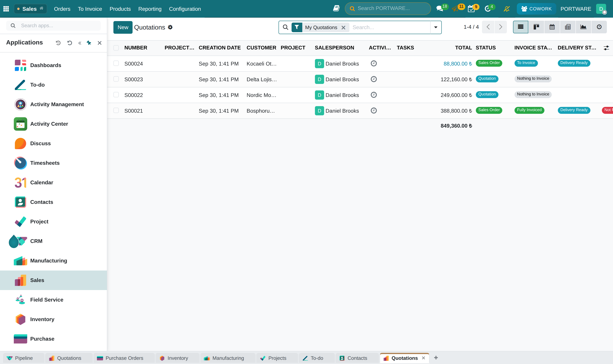The height and width of the screenshot is (364, 613).
Task: Switch to Graph view
Action: [x=583, y=27]
